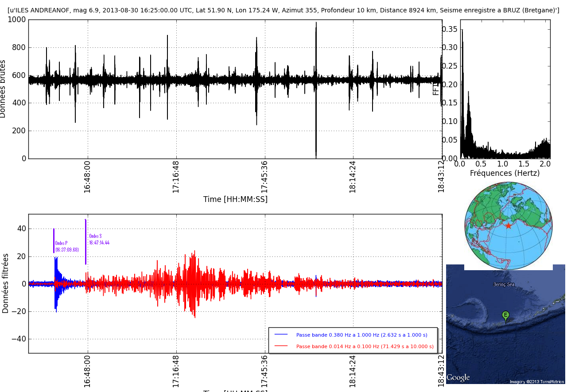Screen dimensions: 567x392
Task: Click the Fréquences (Hertz) axis label
Action: (505, 173)
